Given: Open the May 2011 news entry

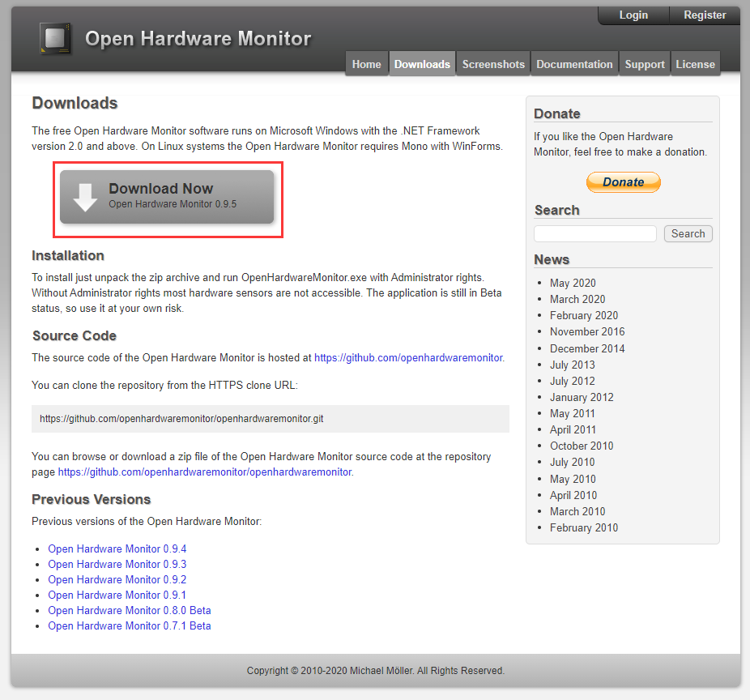Looking at the screenshot, I should coord(572,413).
